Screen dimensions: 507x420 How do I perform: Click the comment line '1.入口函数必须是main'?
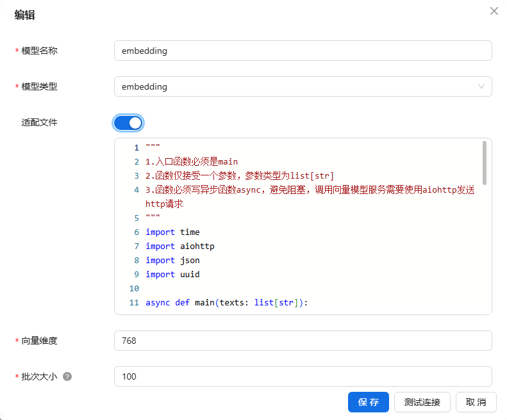(192, 161)
